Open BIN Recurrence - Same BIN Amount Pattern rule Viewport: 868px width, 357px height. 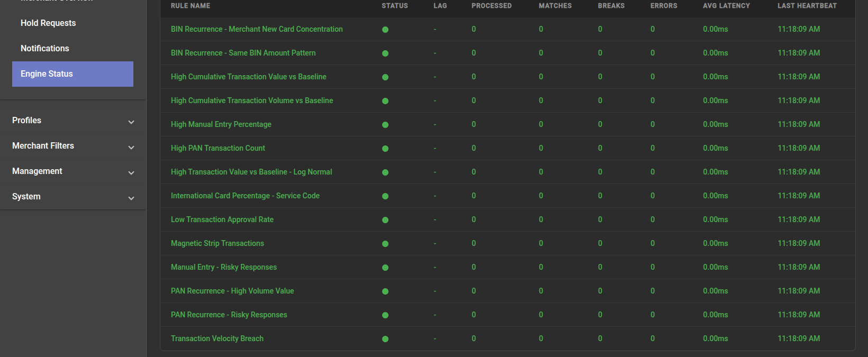[243, 53]
